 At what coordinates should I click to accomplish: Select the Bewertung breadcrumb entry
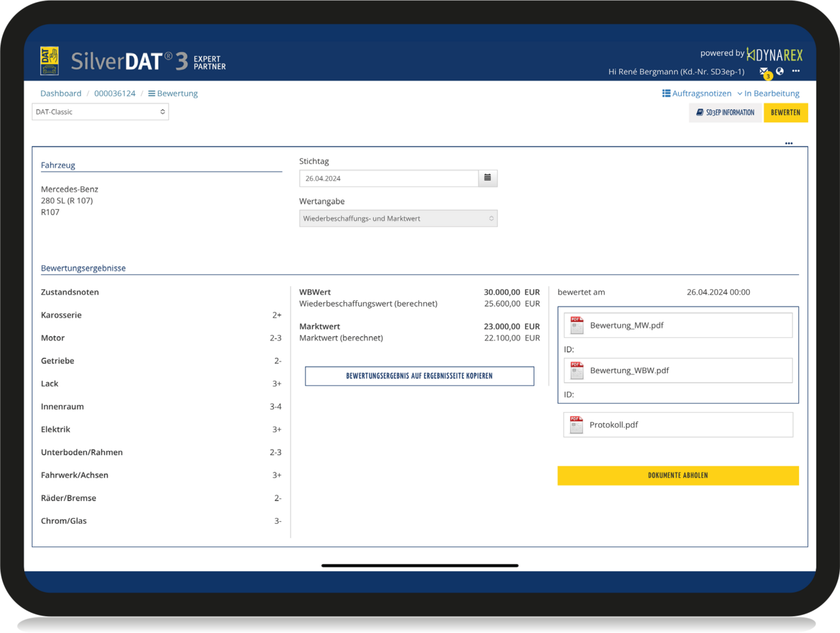pos(177,93)
